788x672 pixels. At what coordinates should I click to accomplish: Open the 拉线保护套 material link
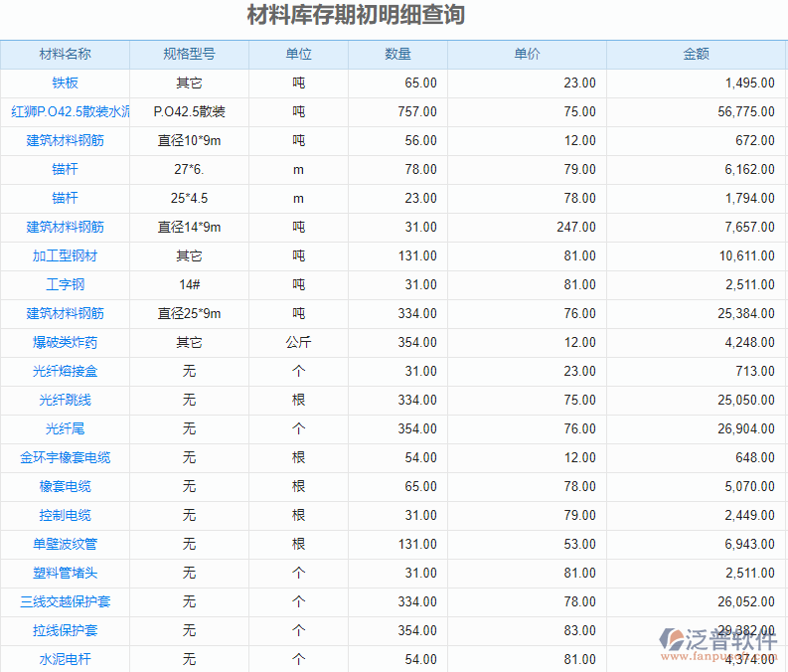tap(65, 630)
